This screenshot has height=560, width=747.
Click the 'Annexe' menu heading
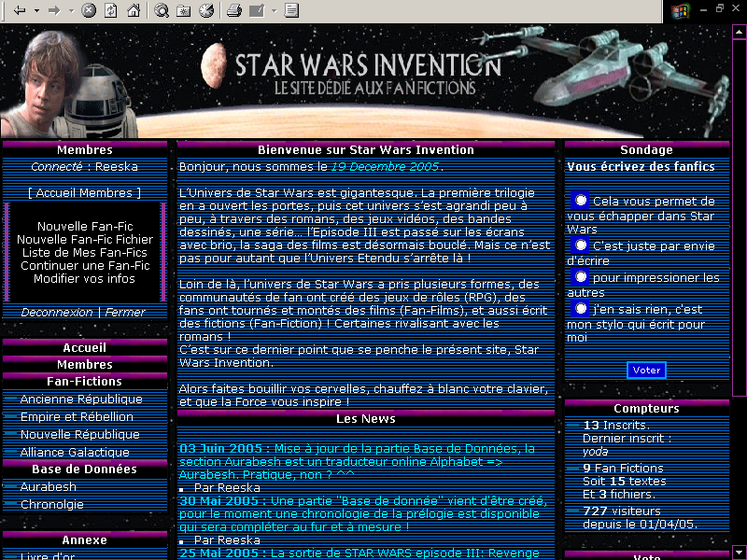[84, 540]
